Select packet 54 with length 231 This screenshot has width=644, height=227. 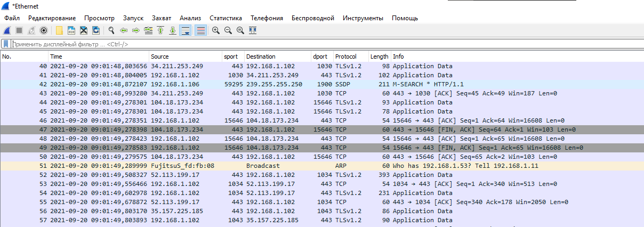322,193
